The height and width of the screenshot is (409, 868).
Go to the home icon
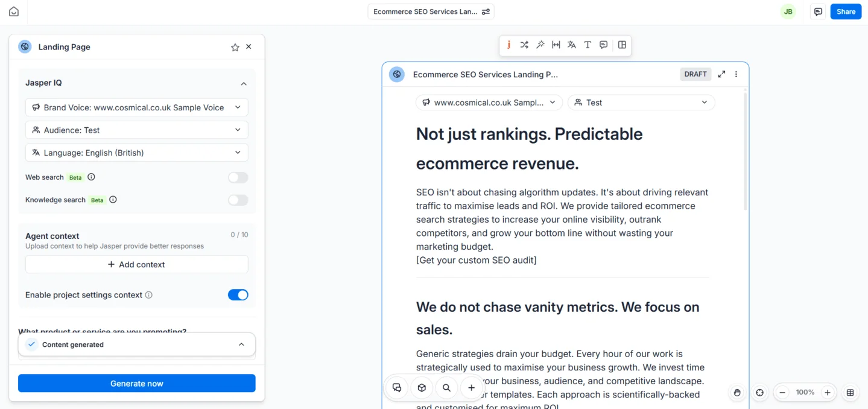coord(13,11)
